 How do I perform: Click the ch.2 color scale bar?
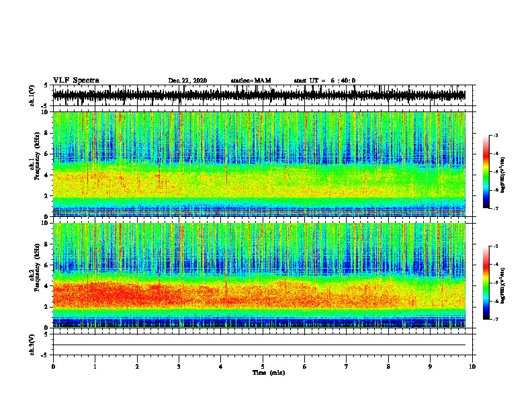[486, 283]
